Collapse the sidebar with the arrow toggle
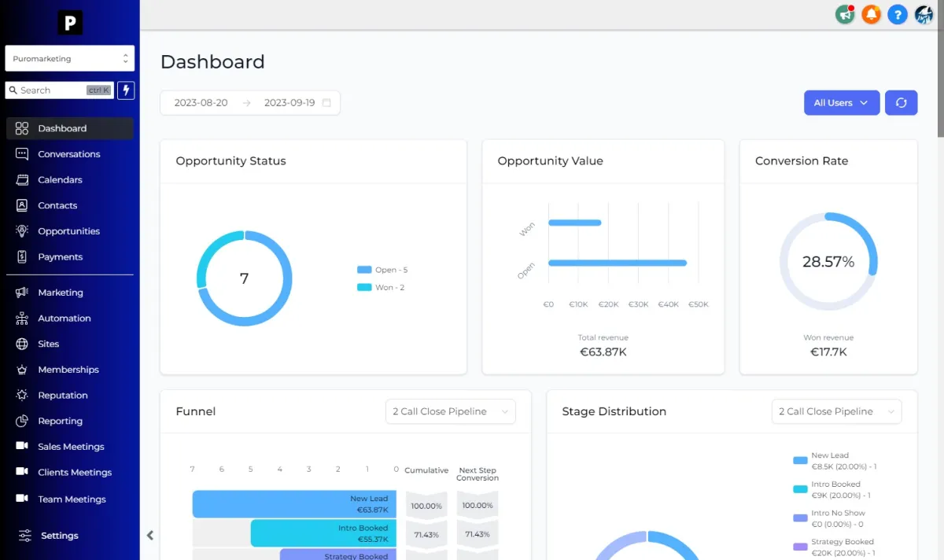Viewport: 944px width, 560px height. pos(150,535)
